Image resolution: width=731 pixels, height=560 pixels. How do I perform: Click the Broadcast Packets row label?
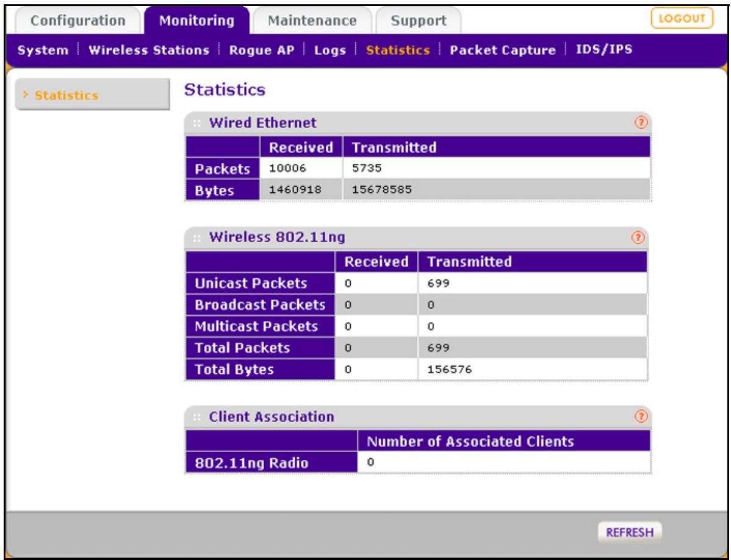260,304
